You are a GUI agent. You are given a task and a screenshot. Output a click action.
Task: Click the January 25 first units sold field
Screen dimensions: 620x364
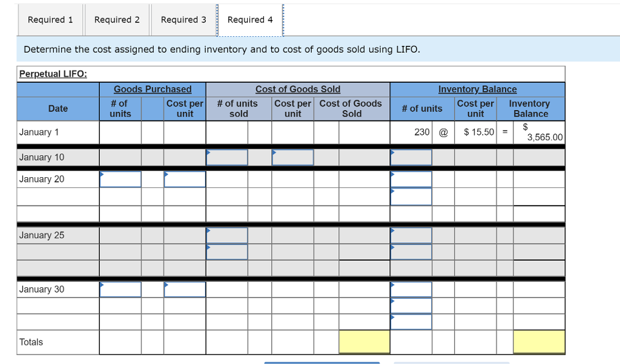pyautogui.click(x=227, y=235)
